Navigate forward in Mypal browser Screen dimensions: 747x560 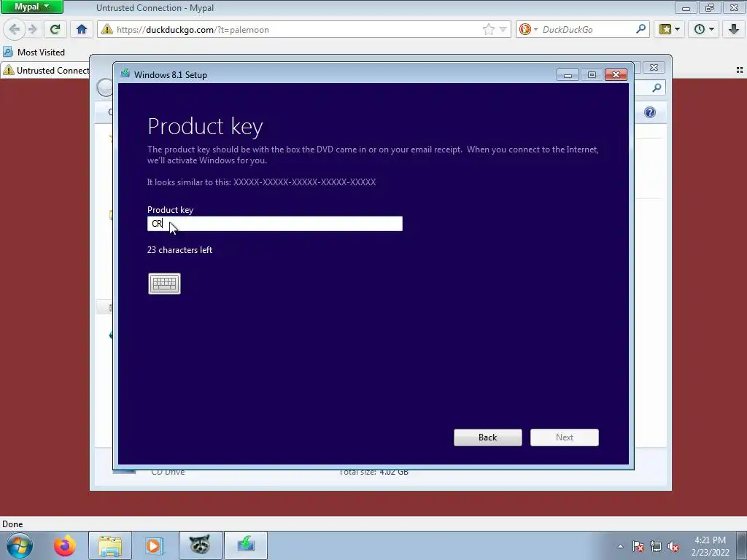tap(32, 29)
